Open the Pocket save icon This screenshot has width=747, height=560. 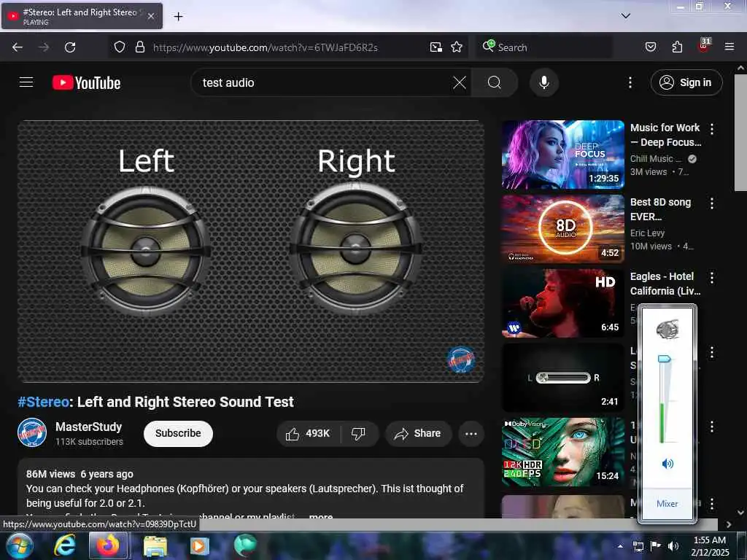click(651, 47)
